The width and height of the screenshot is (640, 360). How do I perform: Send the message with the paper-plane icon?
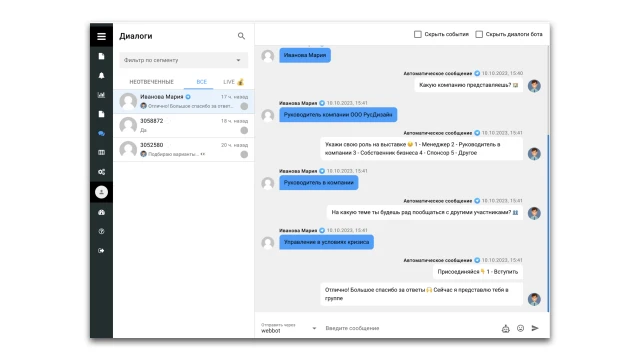click(x=535, y=328)
